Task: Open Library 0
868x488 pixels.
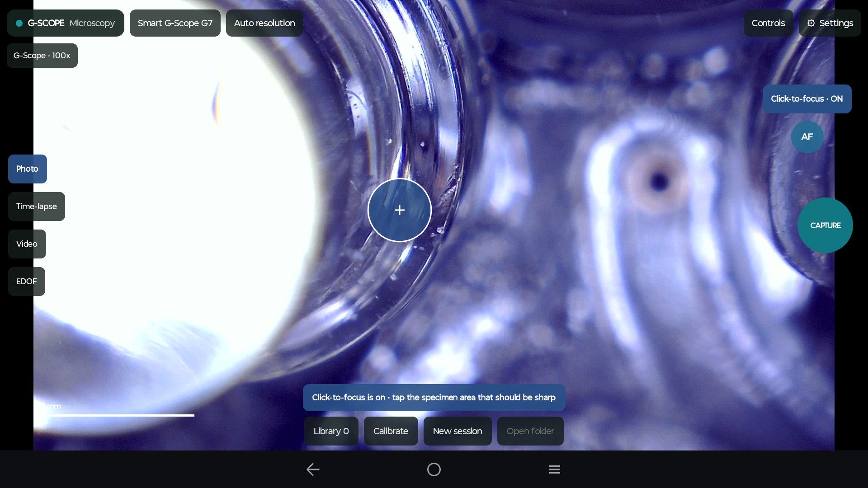Action: coord(331,431)
